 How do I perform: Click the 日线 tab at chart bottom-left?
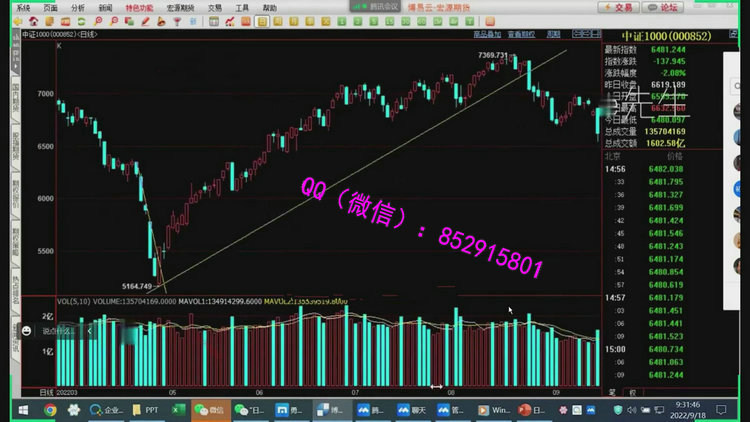(44, 392)
